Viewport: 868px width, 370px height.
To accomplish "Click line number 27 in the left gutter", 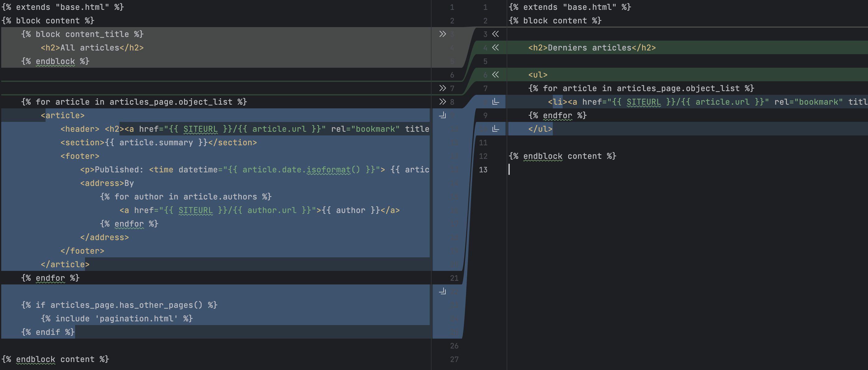I will [x=454, y=359].
